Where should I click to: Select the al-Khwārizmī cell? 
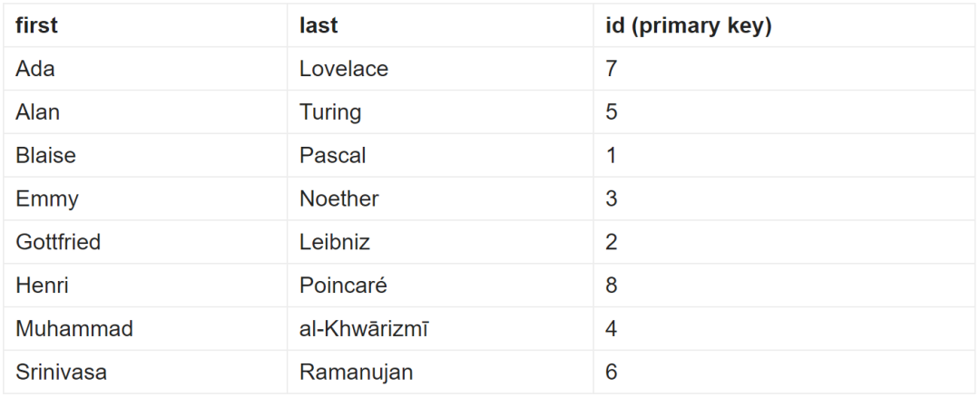tap(364, 329)
